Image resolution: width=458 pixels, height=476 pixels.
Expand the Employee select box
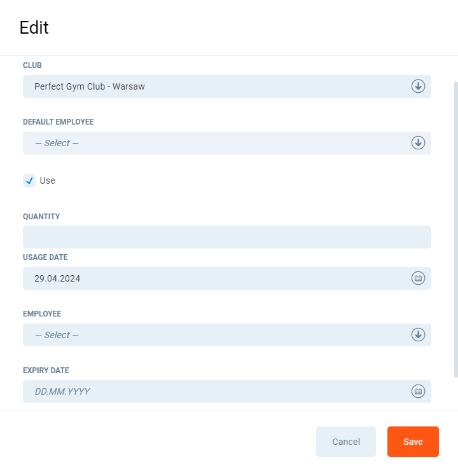(x=216, y=335)
